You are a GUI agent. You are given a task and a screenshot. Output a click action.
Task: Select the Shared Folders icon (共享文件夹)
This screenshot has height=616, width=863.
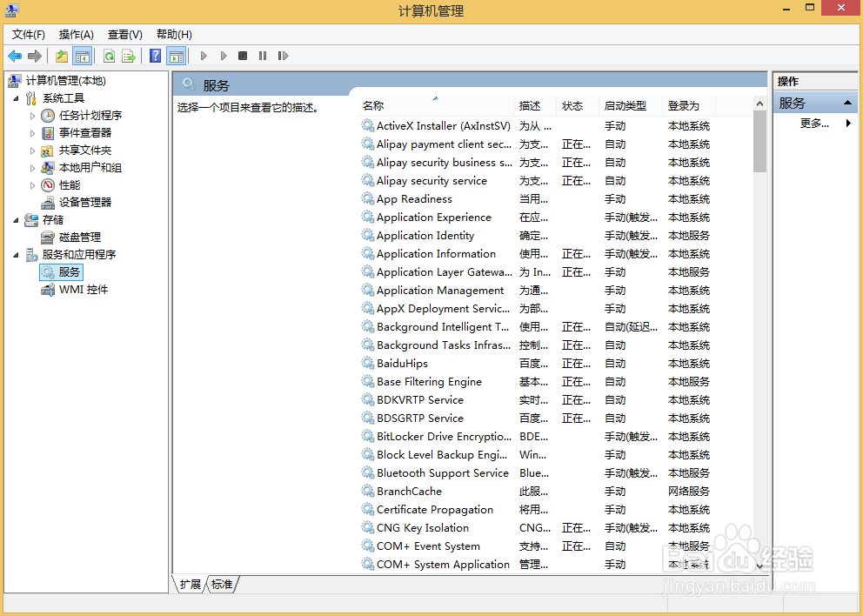tap(48, 151)
